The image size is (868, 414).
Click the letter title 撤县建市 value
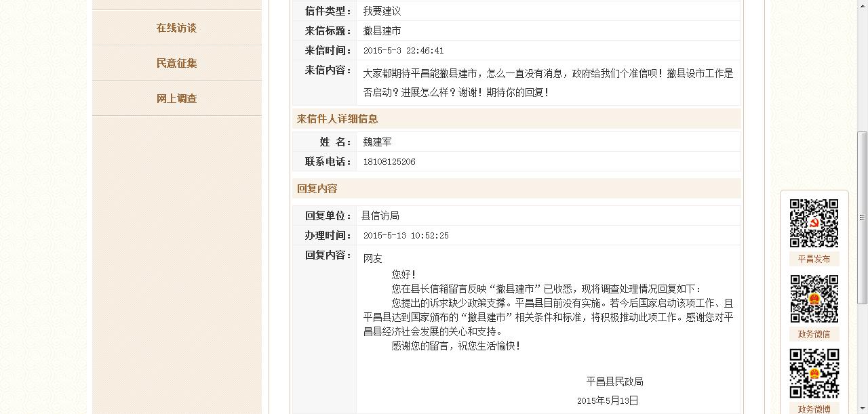(x=382, y=30)
